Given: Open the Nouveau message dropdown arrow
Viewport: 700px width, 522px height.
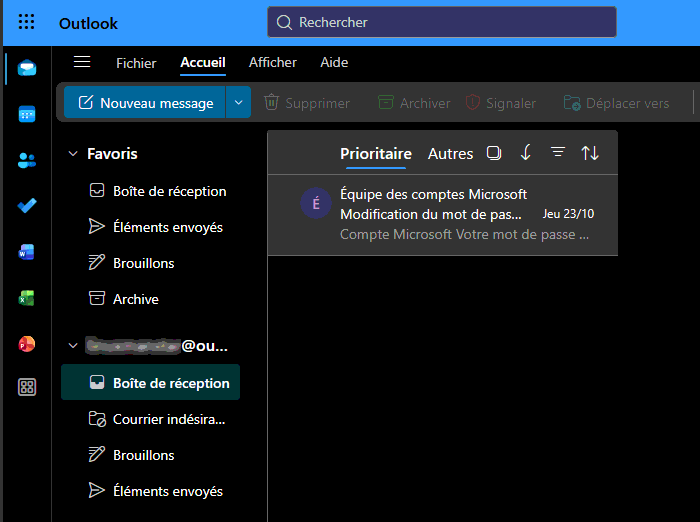Looking at the screenshot, I should (238, 103).
